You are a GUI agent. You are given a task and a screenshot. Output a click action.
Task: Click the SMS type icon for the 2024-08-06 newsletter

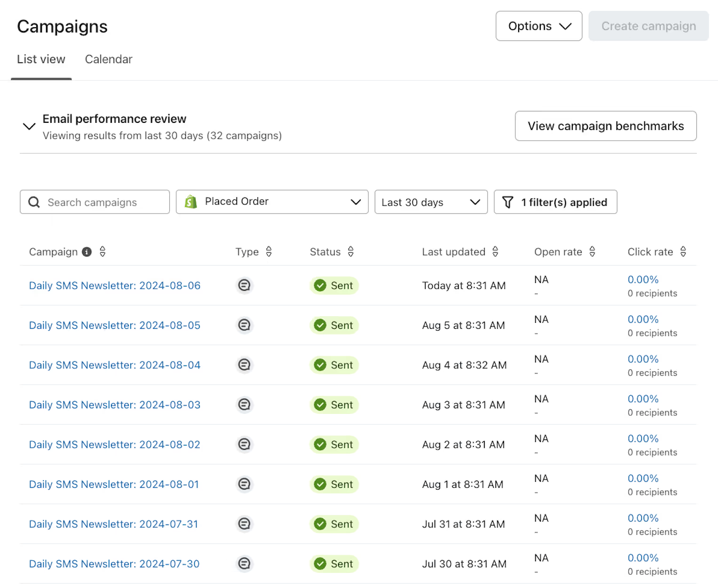pyautogui.click(x=244, y=285)
